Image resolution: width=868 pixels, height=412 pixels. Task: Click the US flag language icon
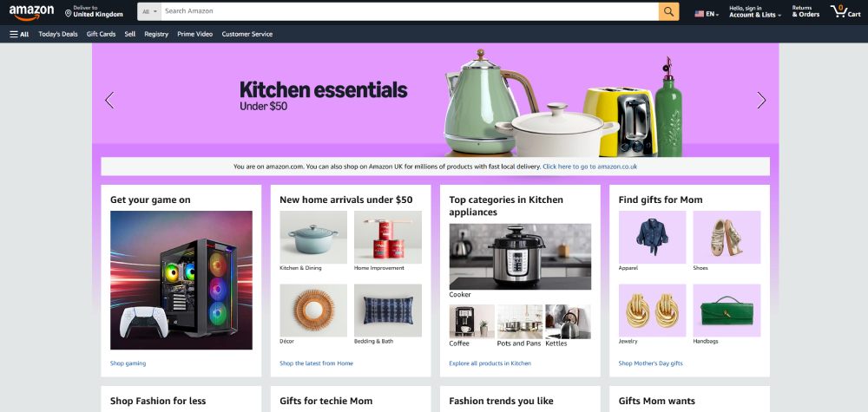[x=699, y=14]
